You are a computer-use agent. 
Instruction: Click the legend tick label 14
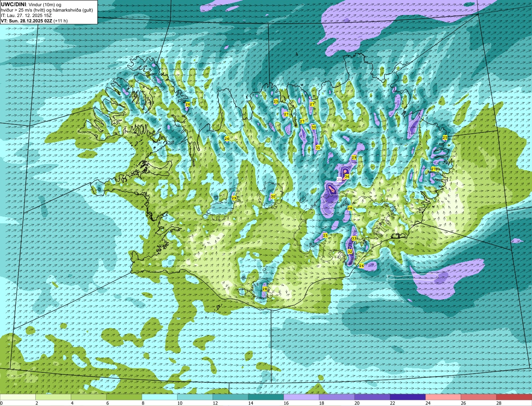251,403
